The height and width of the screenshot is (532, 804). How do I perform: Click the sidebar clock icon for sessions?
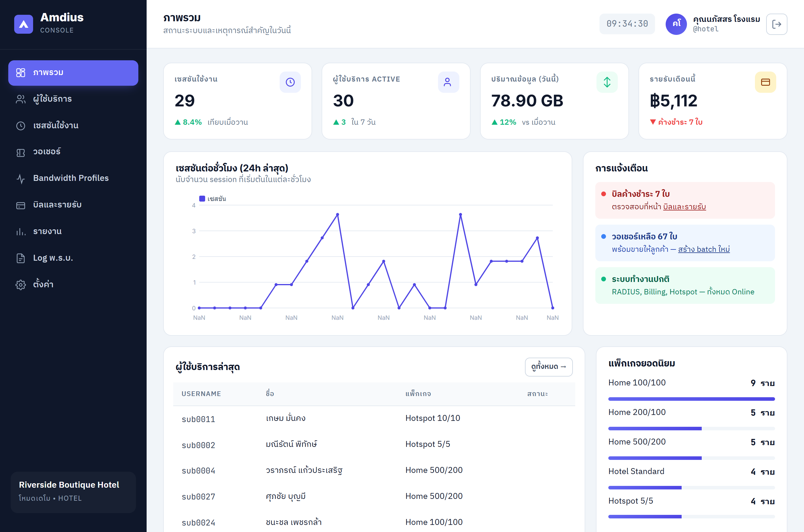pyautogui.click(x=21, y=126)
